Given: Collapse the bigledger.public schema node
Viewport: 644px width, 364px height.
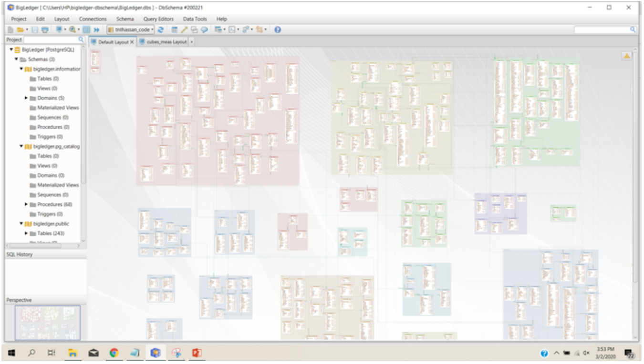Looking at the screenshot, I should pyautogui.click(x=21, y=224).
